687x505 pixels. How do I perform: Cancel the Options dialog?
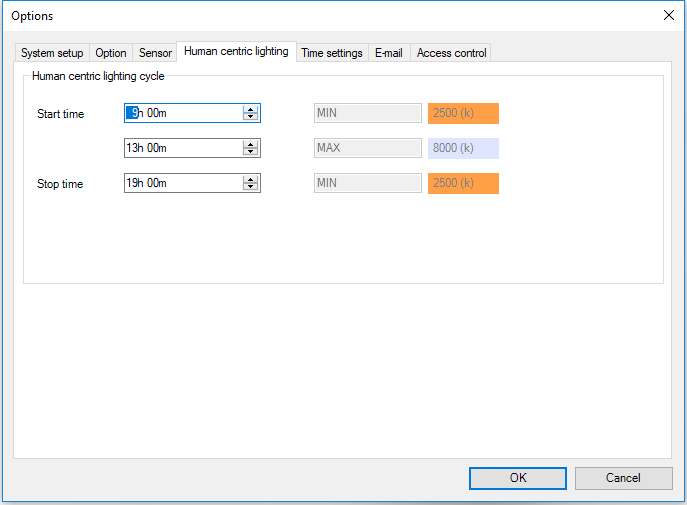tap(623, 478)
